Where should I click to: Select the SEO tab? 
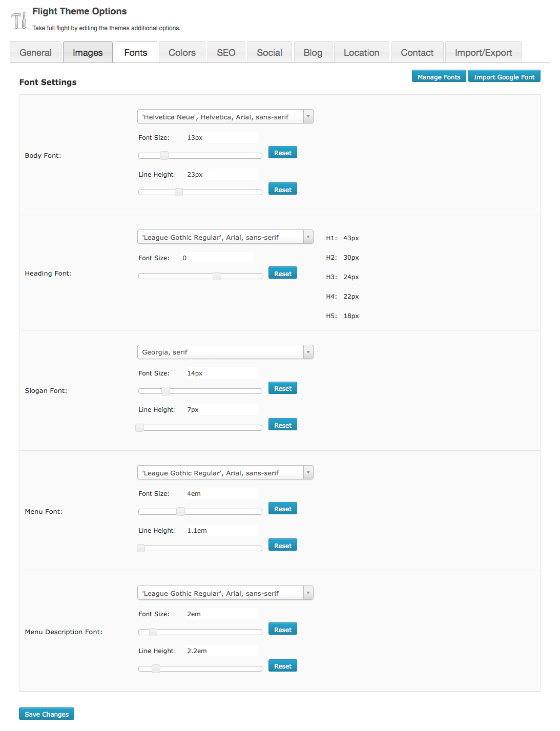tap(226, 53)
